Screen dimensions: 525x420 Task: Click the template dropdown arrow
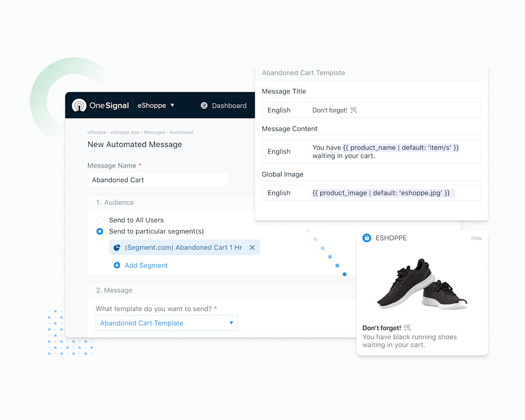pyautogui.click(x=231, y=323)
